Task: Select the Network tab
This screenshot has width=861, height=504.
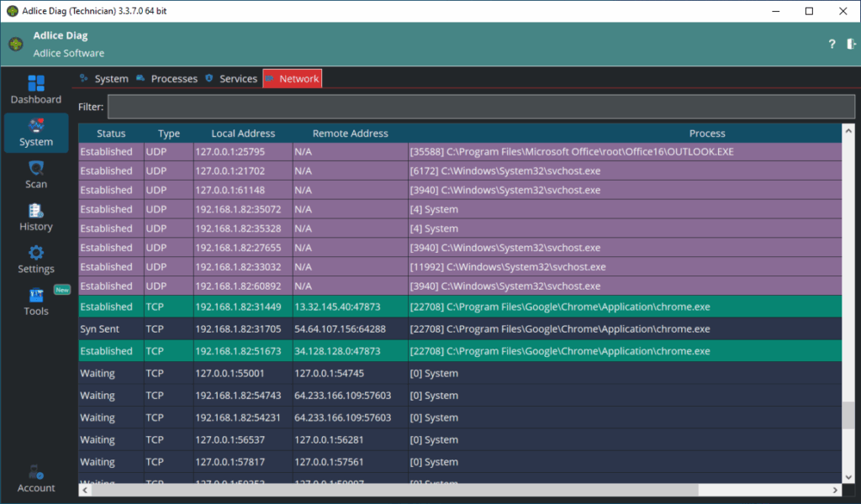Action: 292,79
